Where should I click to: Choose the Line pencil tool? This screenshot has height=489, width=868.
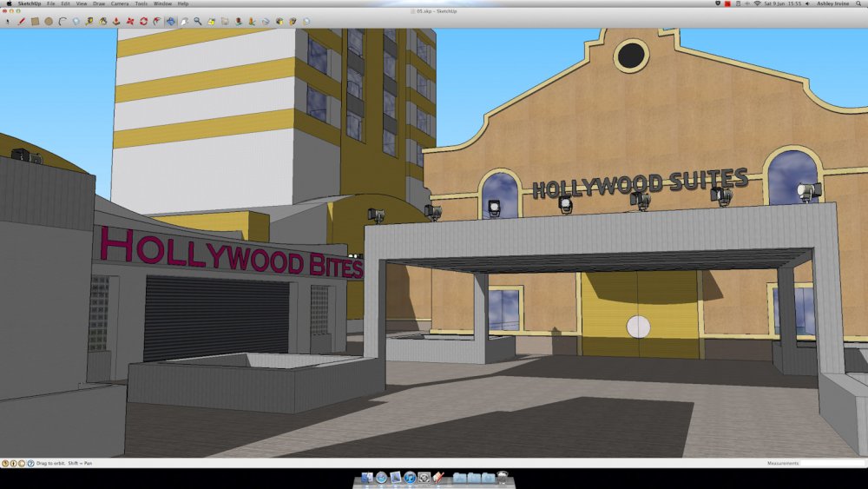click(x=22, y=21)
